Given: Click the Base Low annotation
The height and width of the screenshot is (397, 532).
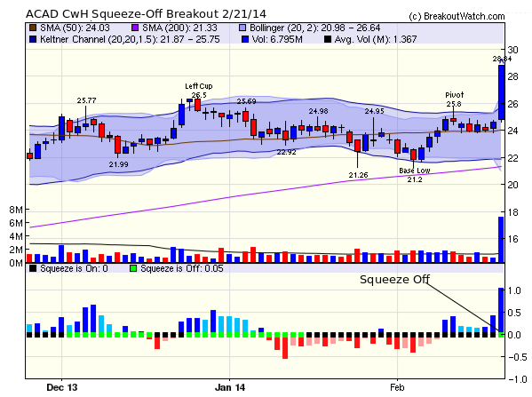Looking at the screenshot, I should 415,171.
